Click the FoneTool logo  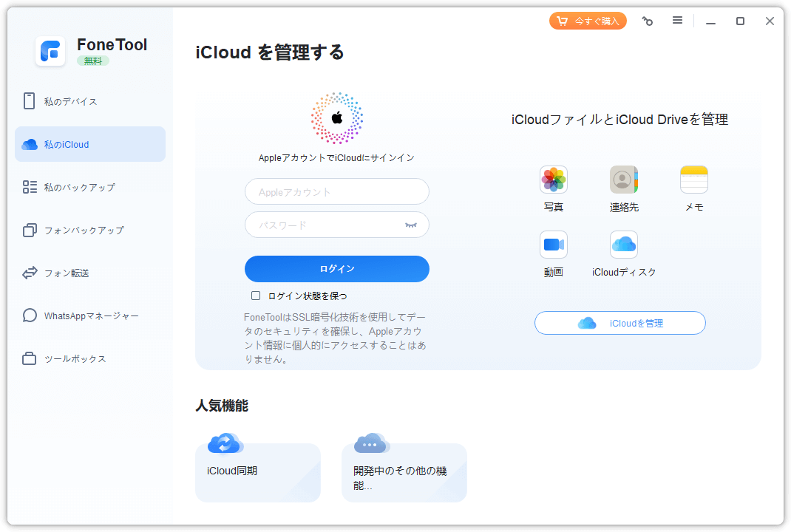pos(50,50)
